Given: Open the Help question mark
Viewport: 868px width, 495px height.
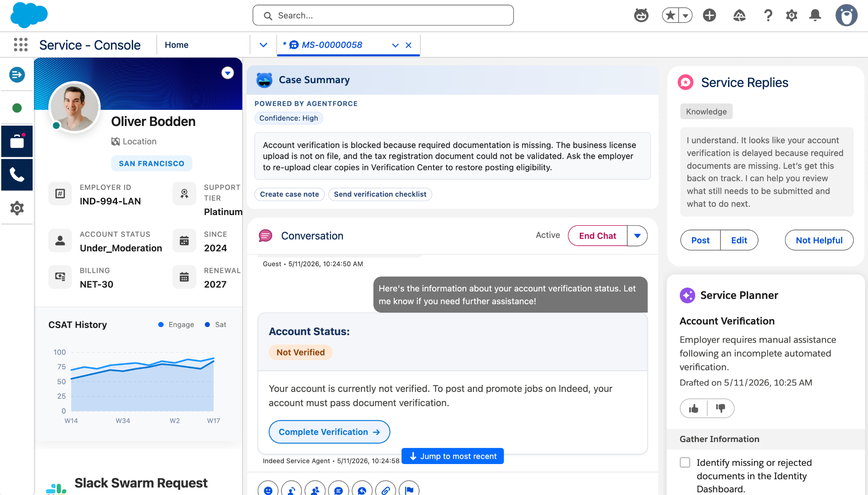Looking at the screenshot, I should pos(768,16).
